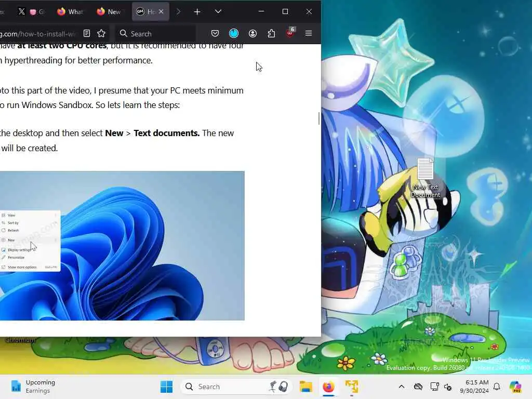This screenshot has height=399, width=532.
Task: Open the clock showing 6:15 AM
Action: tap(474, 387)
